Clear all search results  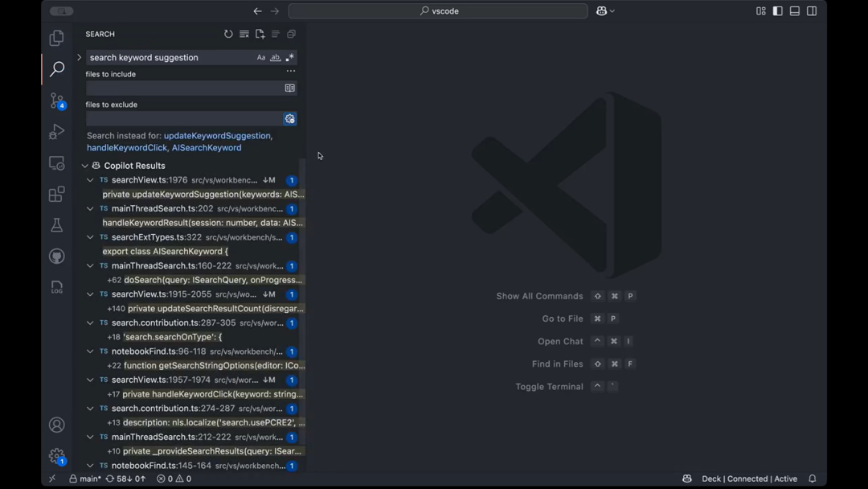[244, 34]
